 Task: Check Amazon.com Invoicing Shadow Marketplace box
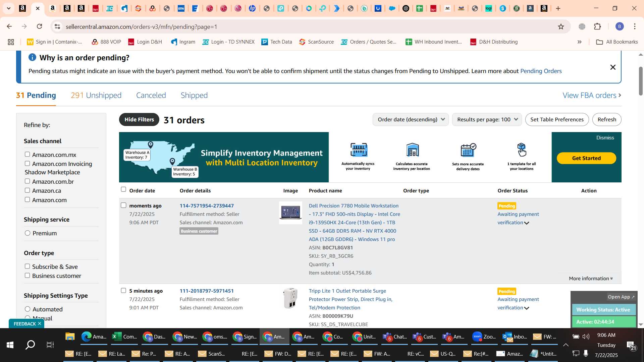(27, 164)
